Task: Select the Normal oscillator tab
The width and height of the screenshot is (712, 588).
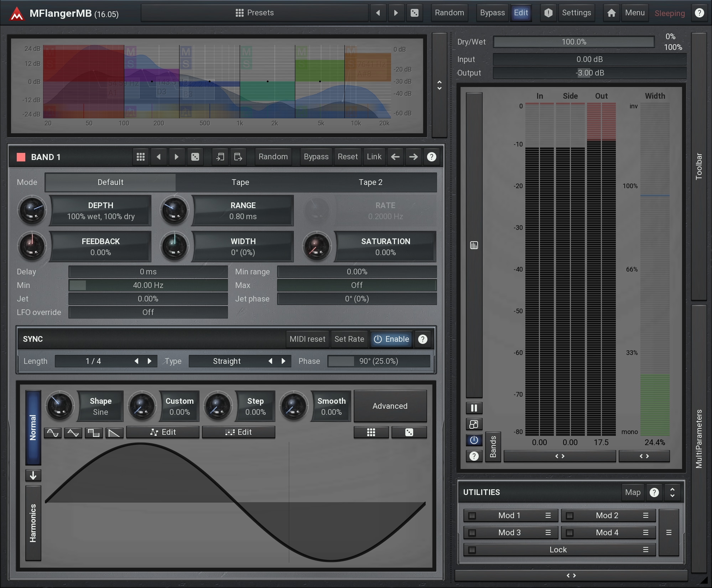Action: pos(33,428)
